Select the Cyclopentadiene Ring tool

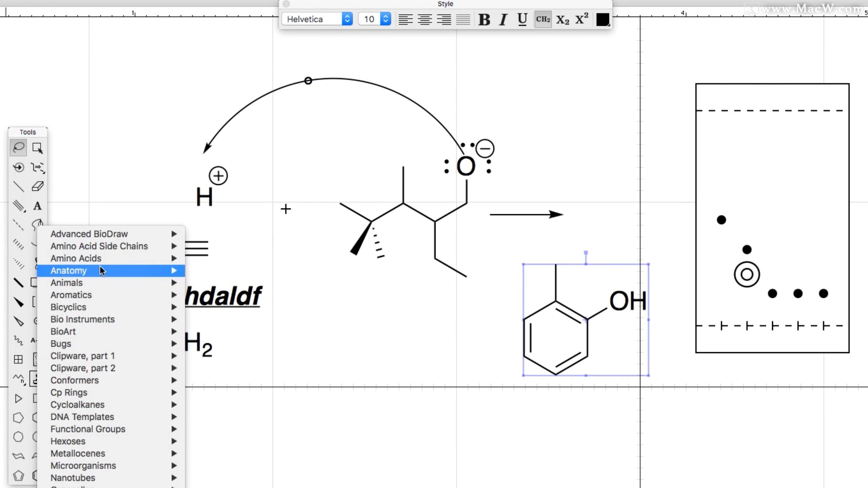pos(18,475)
